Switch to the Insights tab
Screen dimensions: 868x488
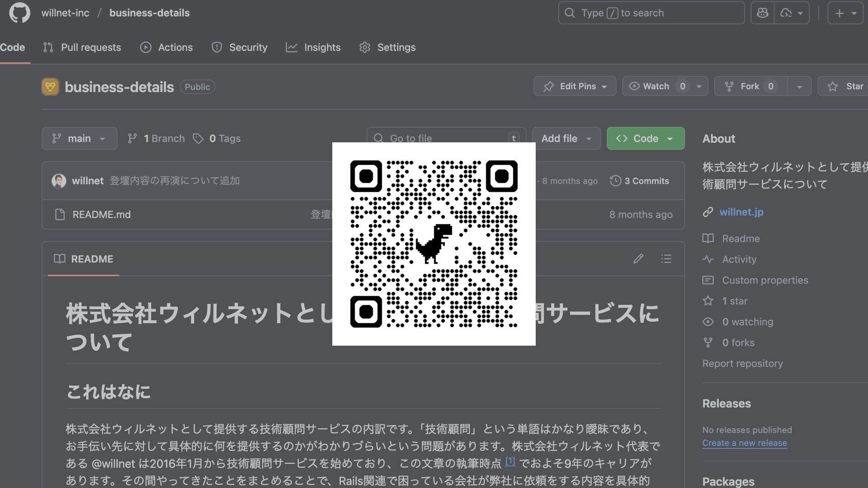313,47
